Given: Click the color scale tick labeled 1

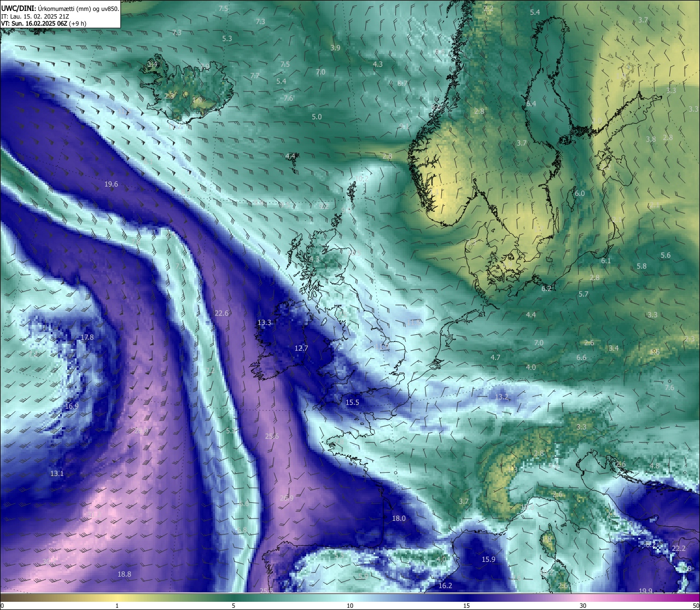Looking at the screenshot, I should (117, 606).
